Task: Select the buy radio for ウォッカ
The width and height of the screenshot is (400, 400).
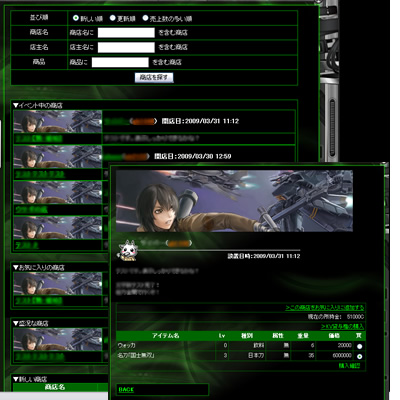Action: pyautogui.click(x=360, y=346)
